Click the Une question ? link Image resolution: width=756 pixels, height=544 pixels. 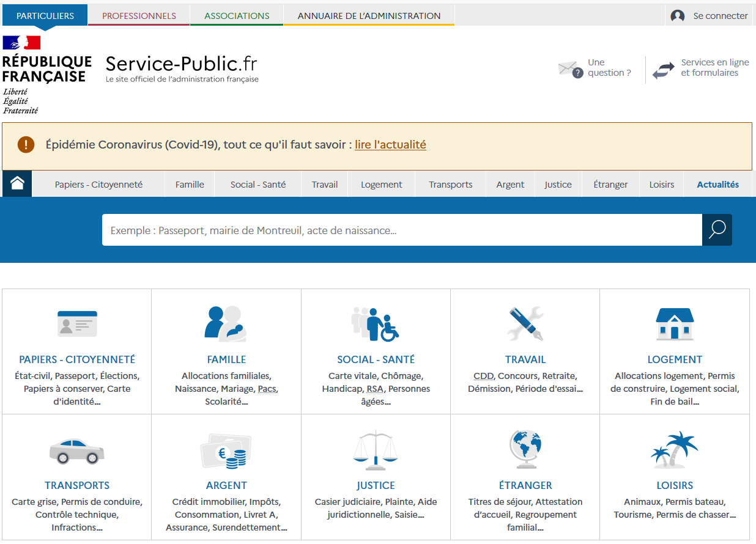[609, 67]
